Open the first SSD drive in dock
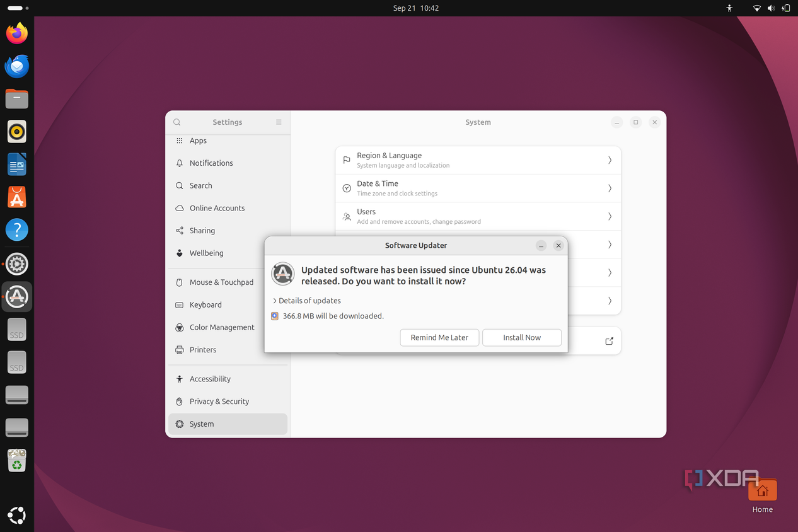 [17, 330]
